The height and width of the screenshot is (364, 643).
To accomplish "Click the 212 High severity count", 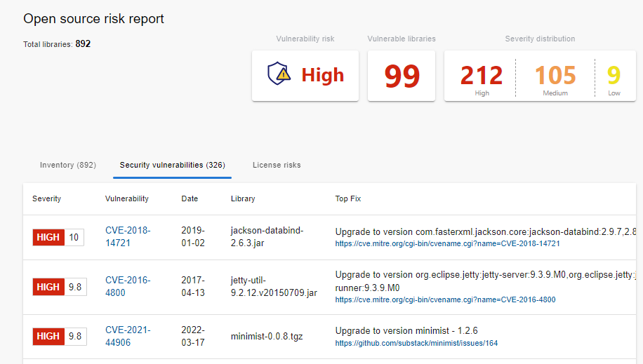I will [482, 76].
